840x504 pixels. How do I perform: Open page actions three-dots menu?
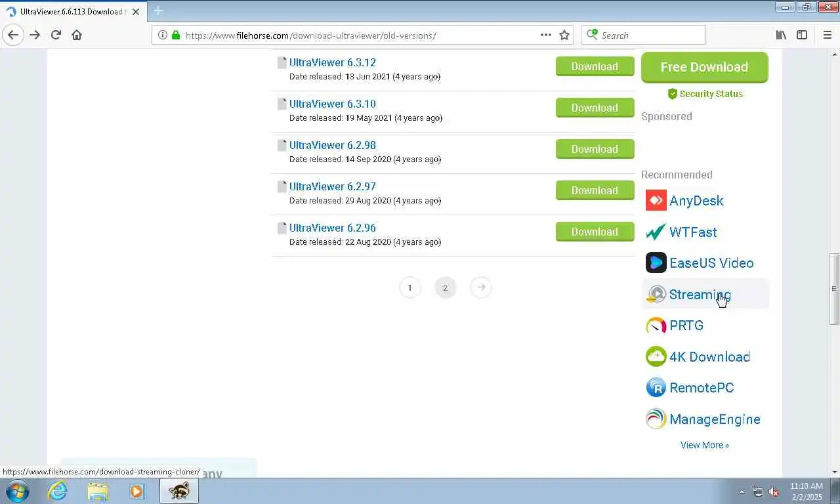(545, 35)
